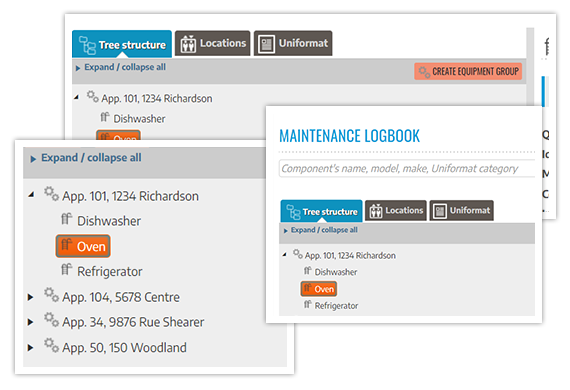Screen dimensions: 570x390
Task: Collapse App. 101 node in logbook panel
Action: tap(285, 255)
